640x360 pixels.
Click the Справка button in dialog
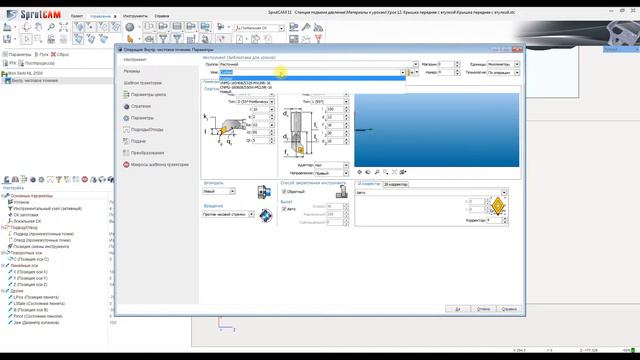(509, 309)
